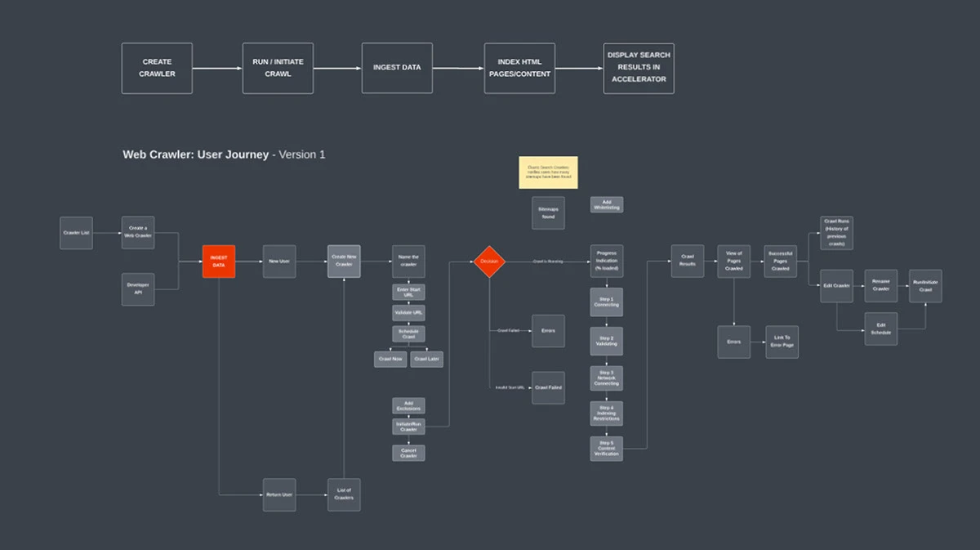Screen dimensions: 980x550
Task: Select the List of Crawlers node
Action: [344, 495]
